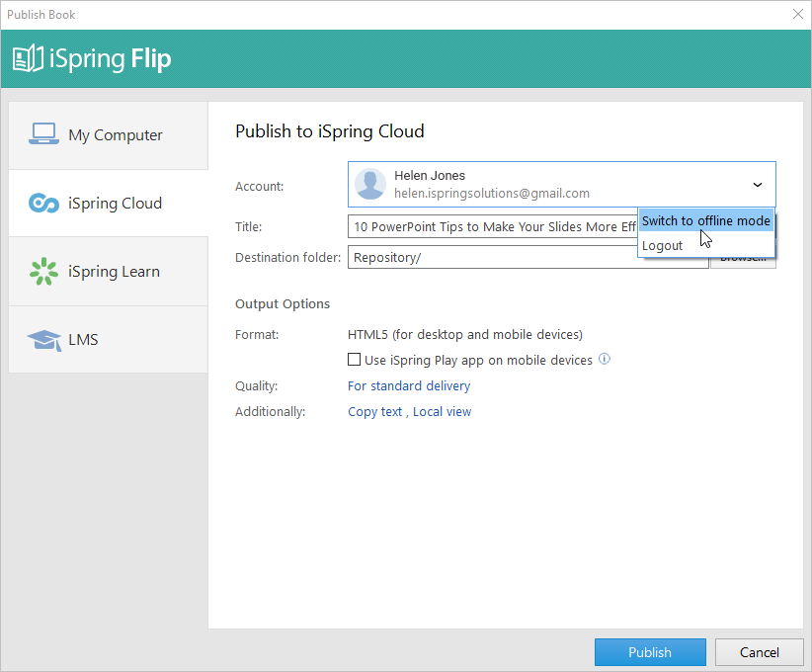
Task: Click the LMS graduation cap icon
Action: point(44,340)
